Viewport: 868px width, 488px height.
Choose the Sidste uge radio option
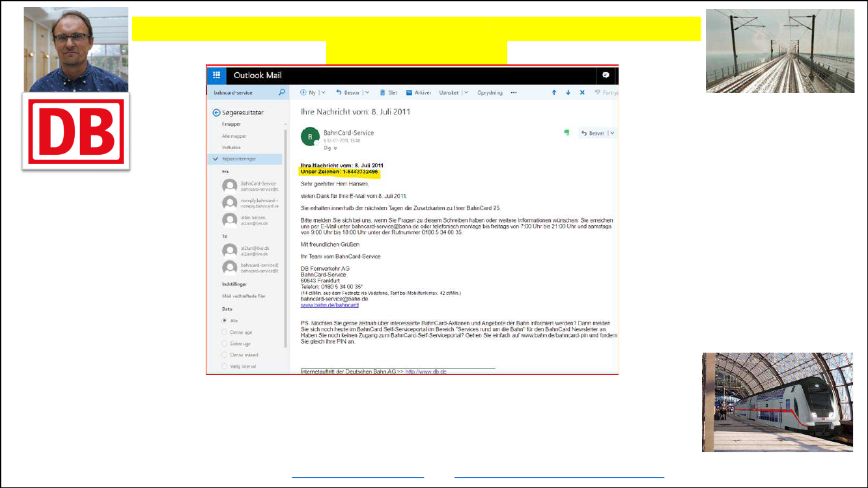(225, 344)
